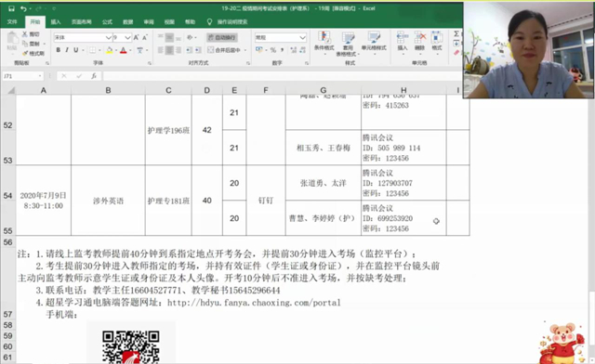The image size is (595, 364).
Task: Open the File (文件) menu
Action: (12, 22)
